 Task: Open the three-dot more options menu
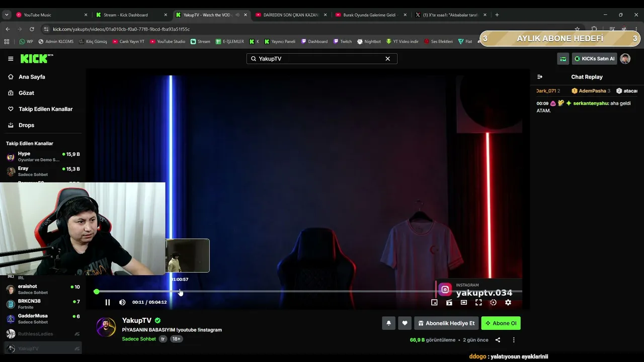(514, 340)
